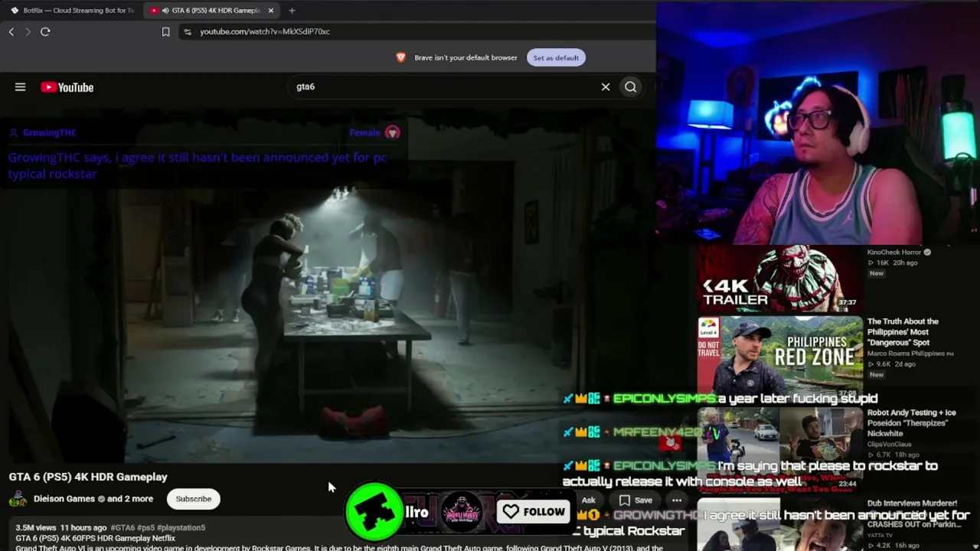Select the GTA 6 (PS5) 4K HDR tab

[211, 11]
